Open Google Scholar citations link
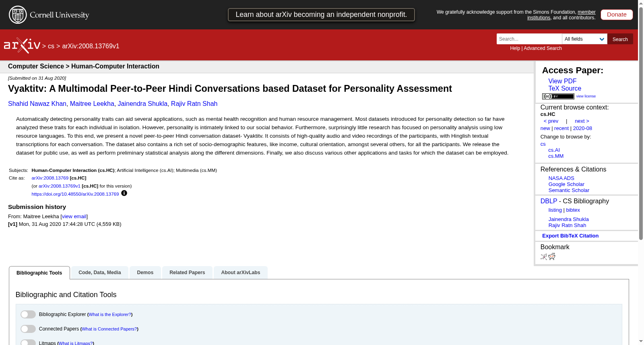The height and width of the screenshot is (345, 644). 566,184
